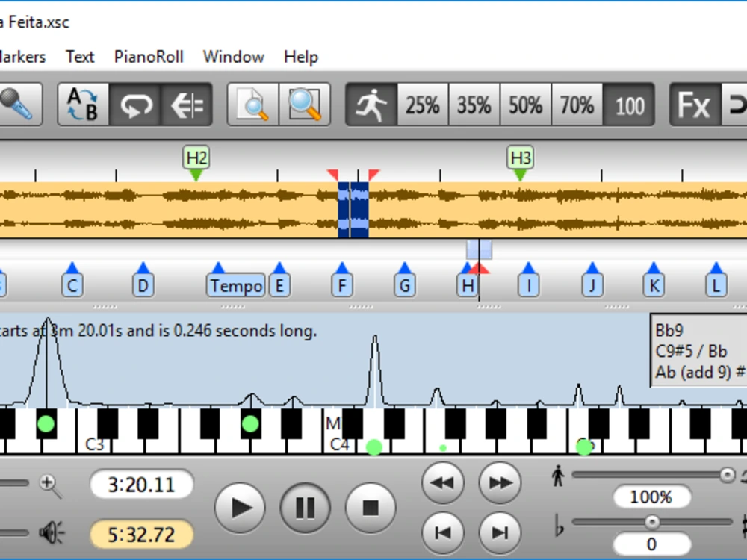
Task: Click the H measure marker
Action: click(x=468, y=286)
